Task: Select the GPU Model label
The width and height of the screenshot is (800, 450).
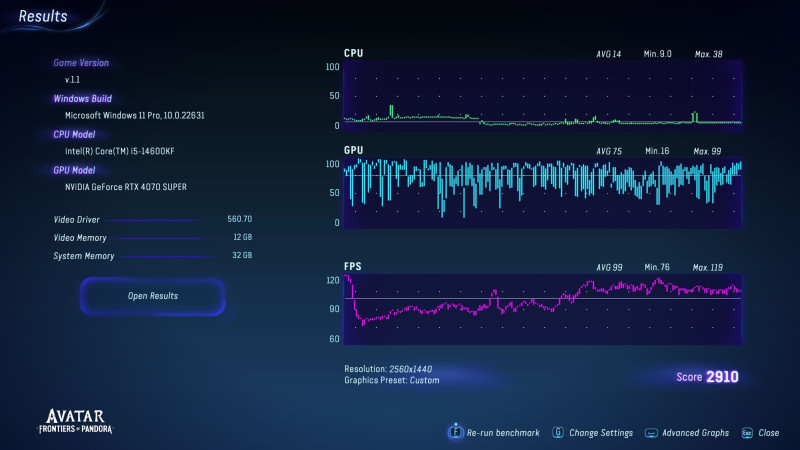Action: click(x=74, y=170)
